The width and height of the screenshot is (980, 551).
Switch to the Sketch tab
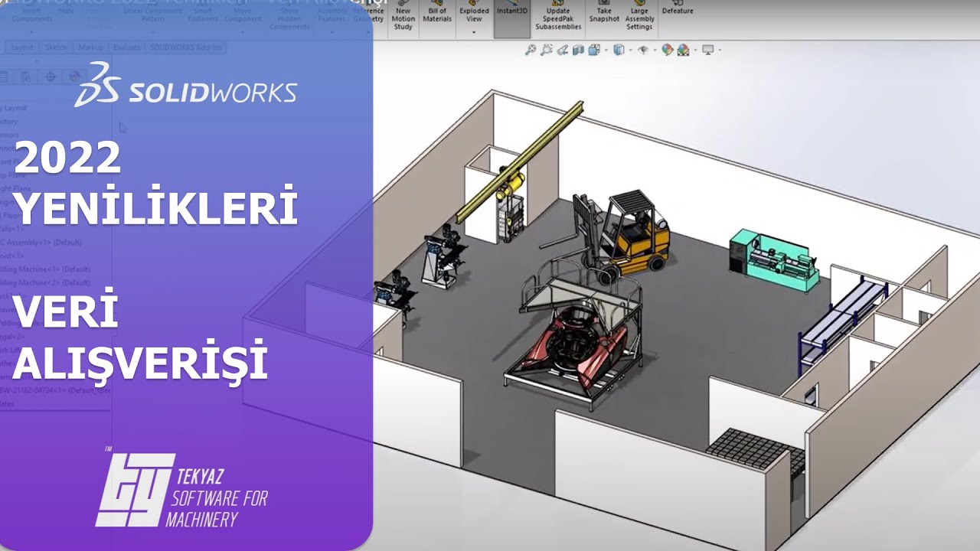(x=56, y=47)
